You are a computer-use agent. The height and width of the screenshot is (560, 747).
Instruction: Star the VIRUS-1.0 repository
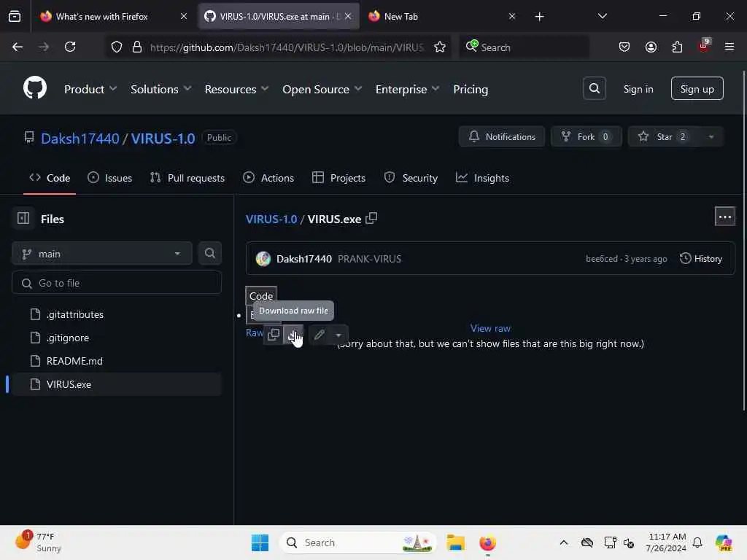pos(664,136)
